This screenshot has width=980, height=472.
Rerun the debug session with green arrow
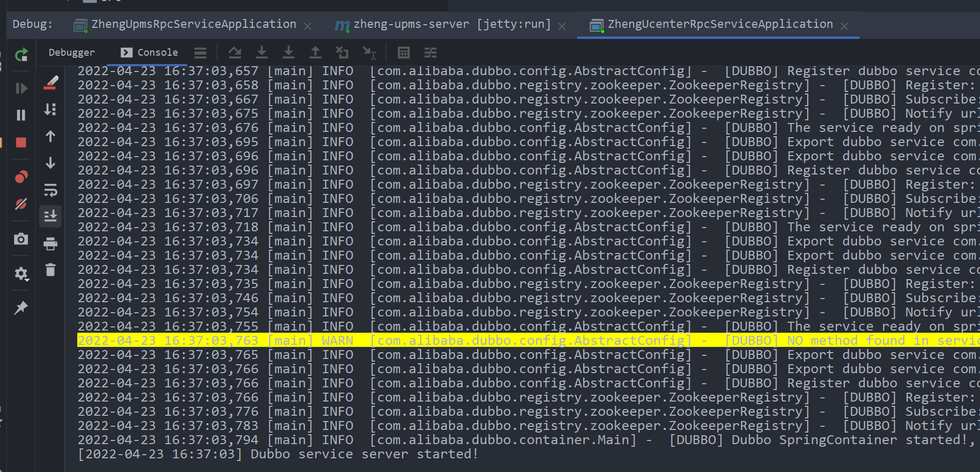[21, 55]
